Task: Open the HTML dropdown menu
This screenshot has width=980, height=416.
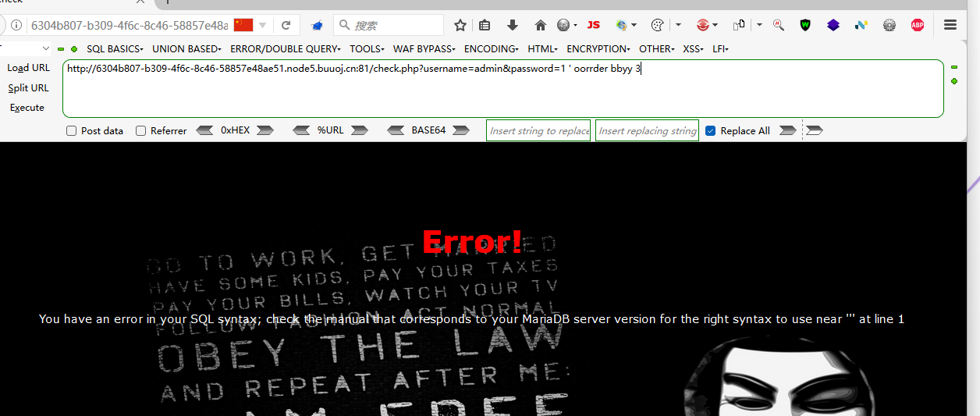Action: coord(543,49)
